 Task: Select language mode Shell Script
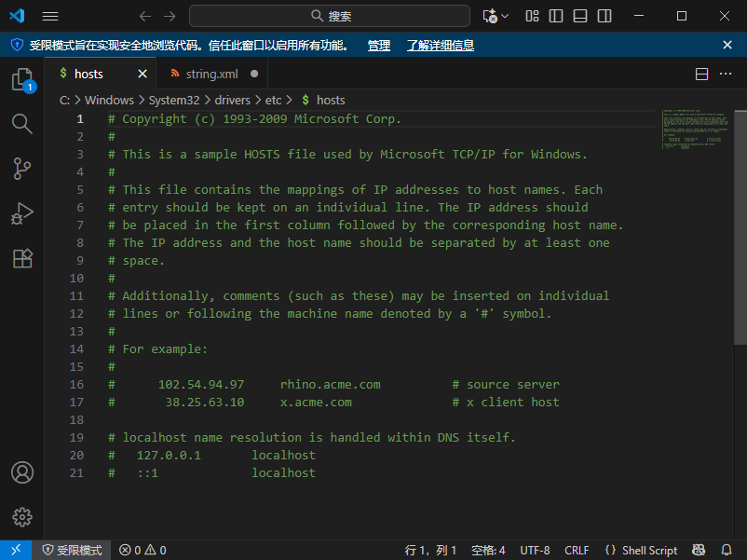point(641,551)
